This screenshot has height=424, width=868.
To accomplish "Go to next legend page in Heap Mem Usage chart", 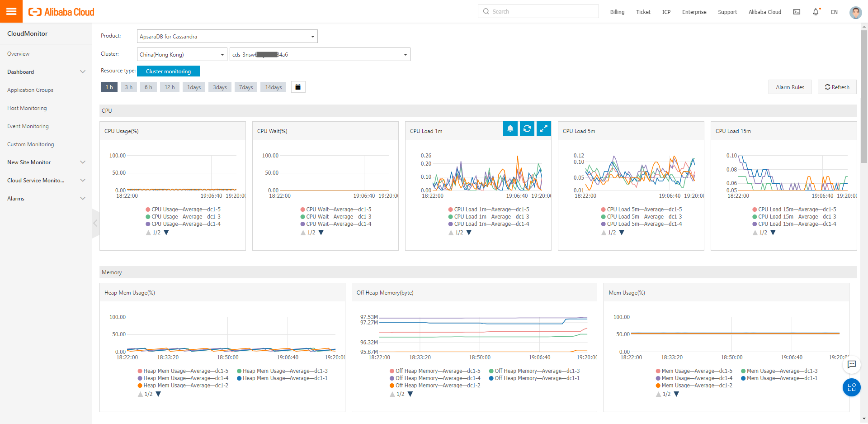I will pos(158,394).
